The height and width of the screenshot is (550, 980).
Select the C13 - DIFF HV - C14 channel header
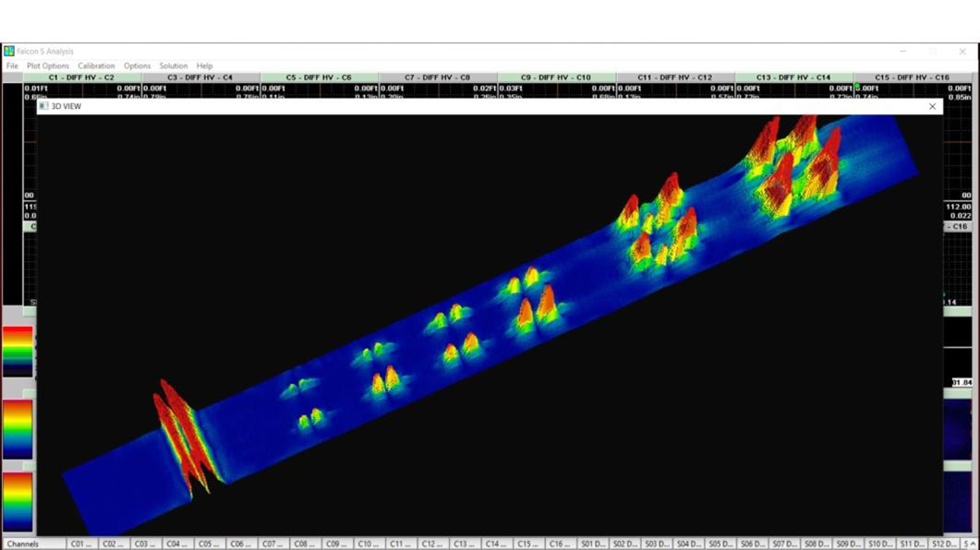pyautogui.click(x=793, y=78)
